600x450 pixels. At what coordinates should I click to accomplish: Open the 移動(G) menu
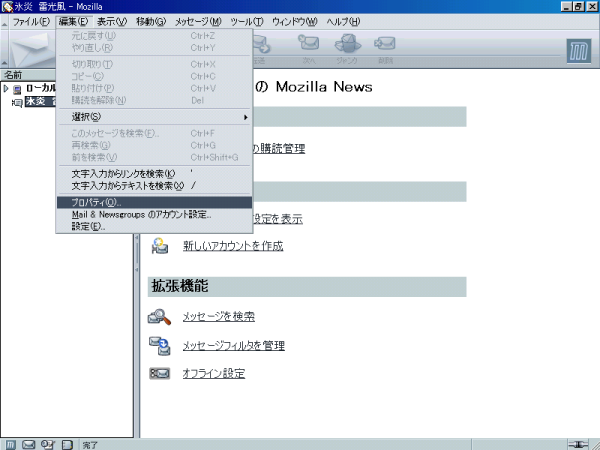pos(151,22)
